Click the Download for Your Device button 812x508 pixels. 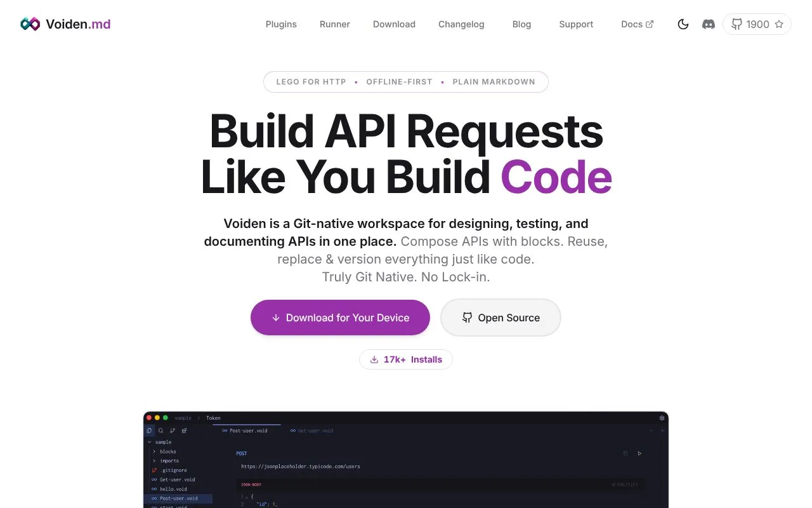pos(340,317)
